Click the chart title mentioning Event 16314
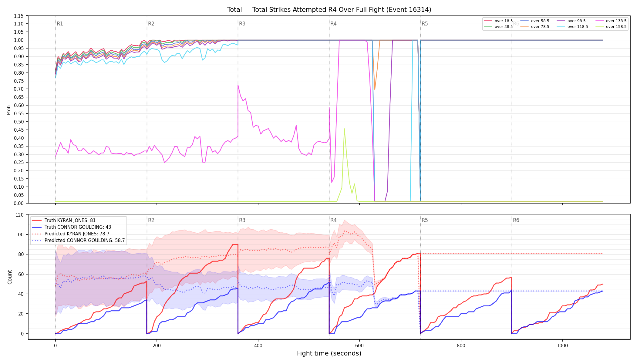 coord(329,10)
